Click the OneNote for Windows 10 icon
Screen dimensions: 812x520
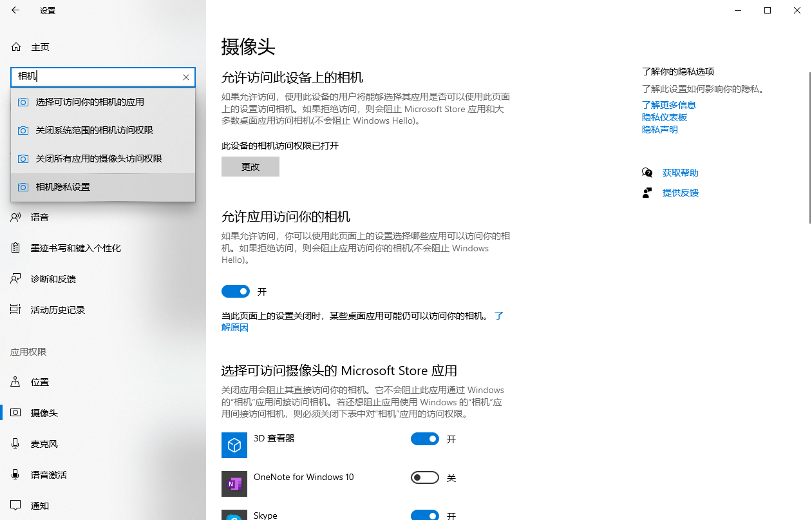coord(234,484)
